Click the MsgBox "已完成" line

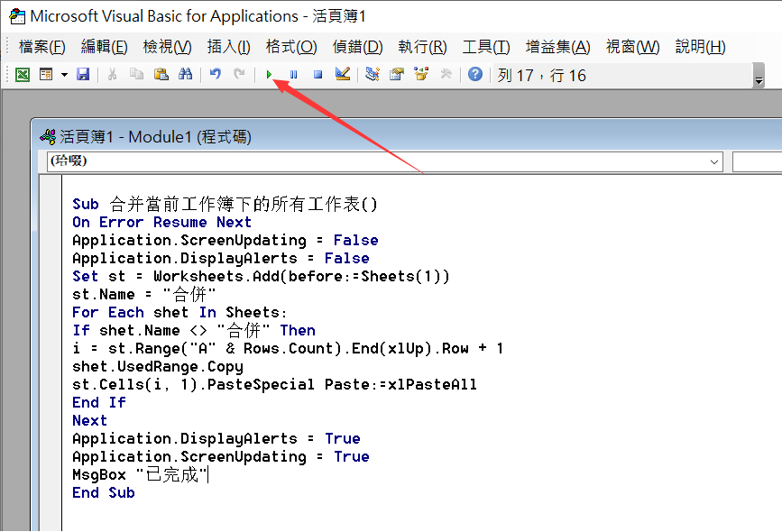click(x=140, y=474)
